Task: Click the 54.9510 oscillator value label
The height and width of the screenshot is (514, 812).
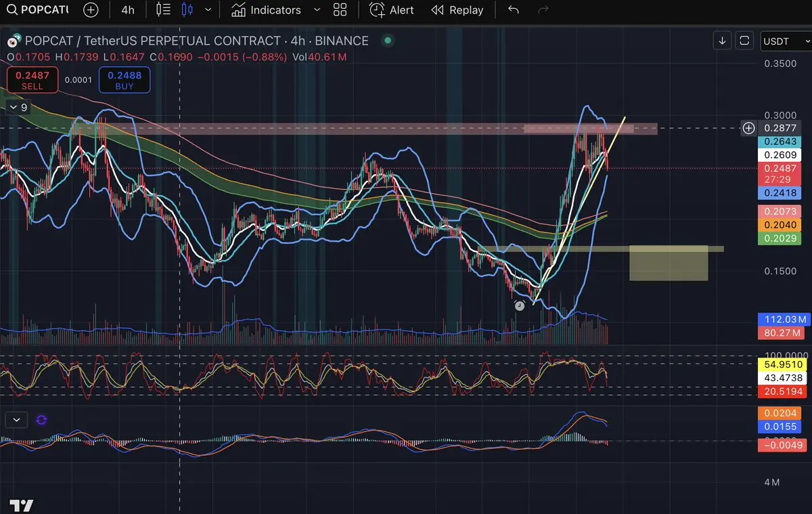Action: pos(784,366)
